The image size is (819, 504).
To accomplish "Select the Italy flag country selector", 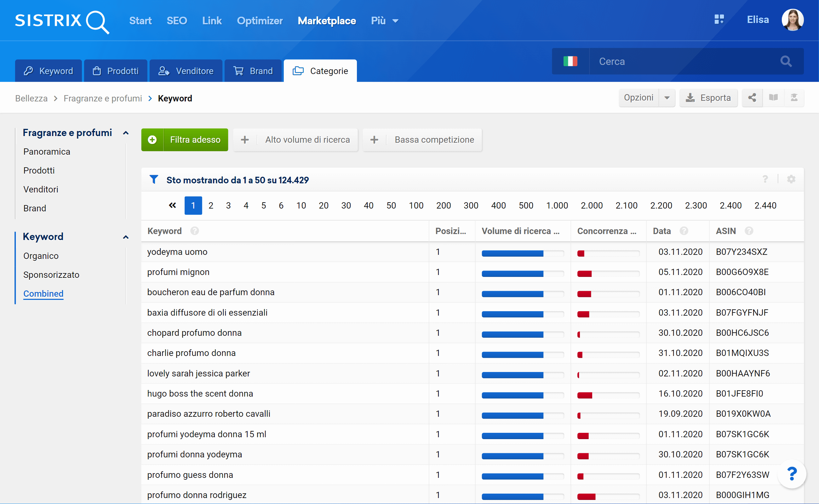I will pos(570,61).
